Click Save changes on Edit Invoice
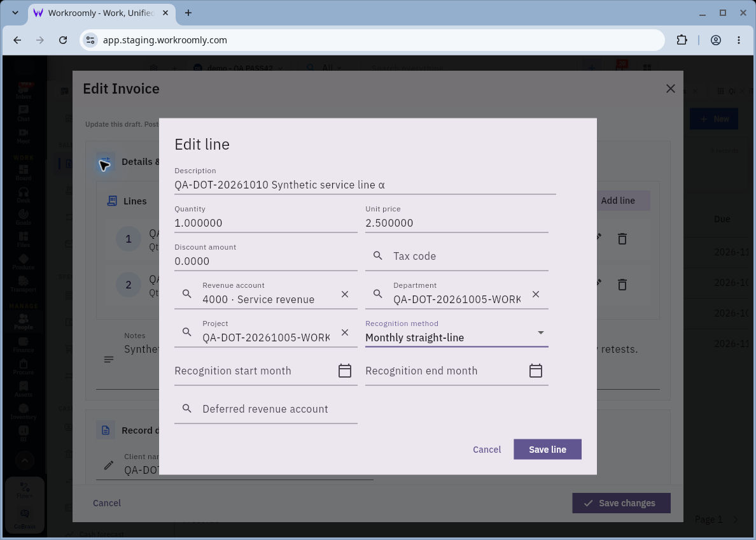 click(x=621, y=503)
